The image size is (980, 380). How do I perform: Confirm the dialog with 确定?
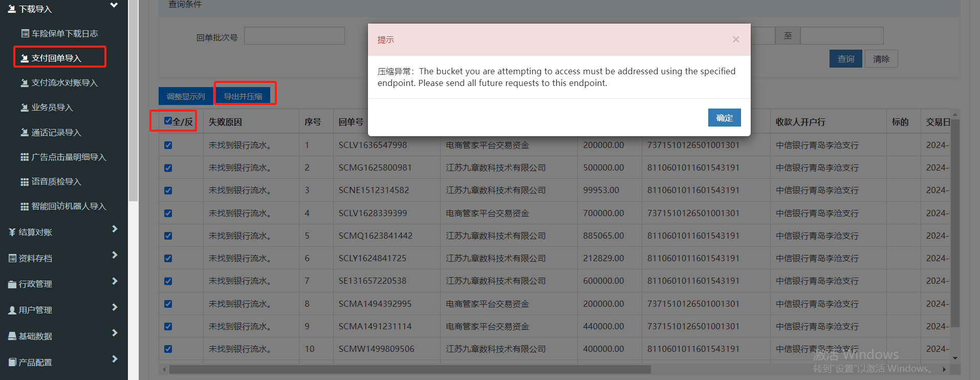click(x=724, y=118)
